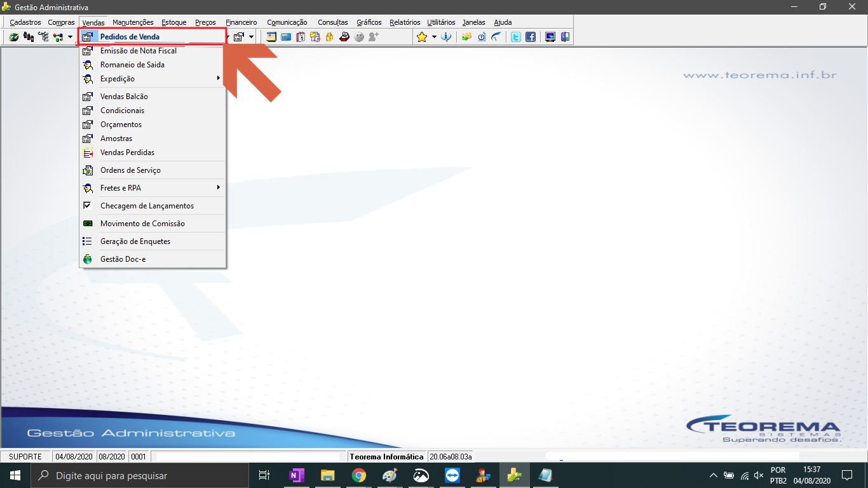Open the favorites star dropdown arrow
This screenshot has height=488, width=868.
click(x=434, y=37)
